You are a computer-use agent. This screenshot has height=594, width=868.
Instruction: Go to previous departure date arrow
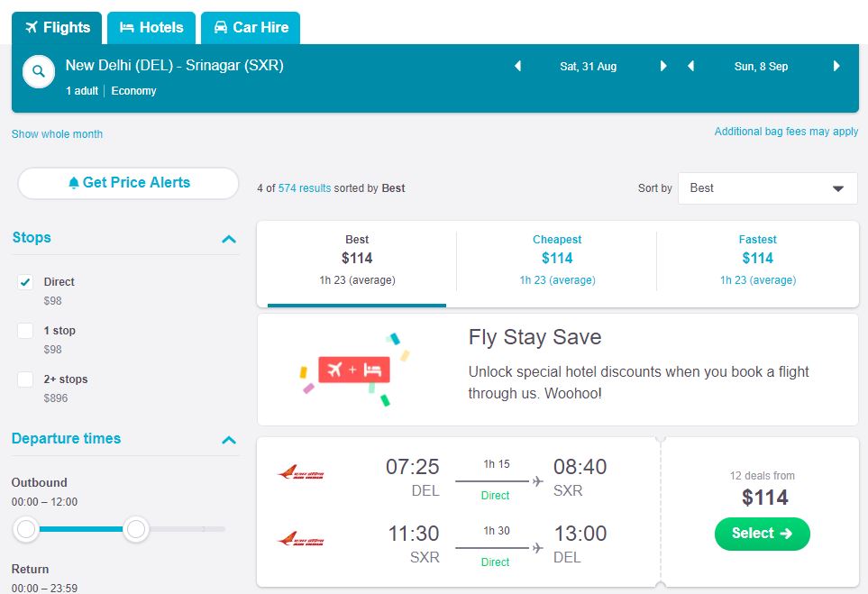click(x=517, y=66)
